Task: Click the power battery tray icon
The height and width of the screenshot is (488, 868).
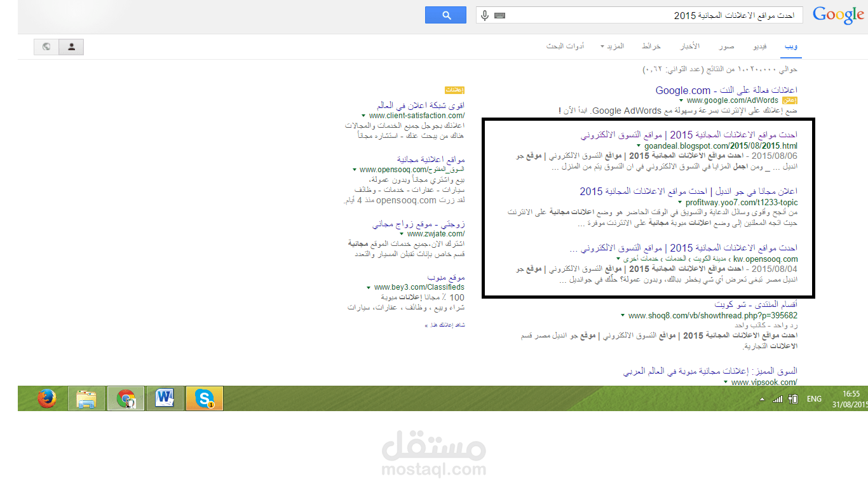Action: click(792, 399)
